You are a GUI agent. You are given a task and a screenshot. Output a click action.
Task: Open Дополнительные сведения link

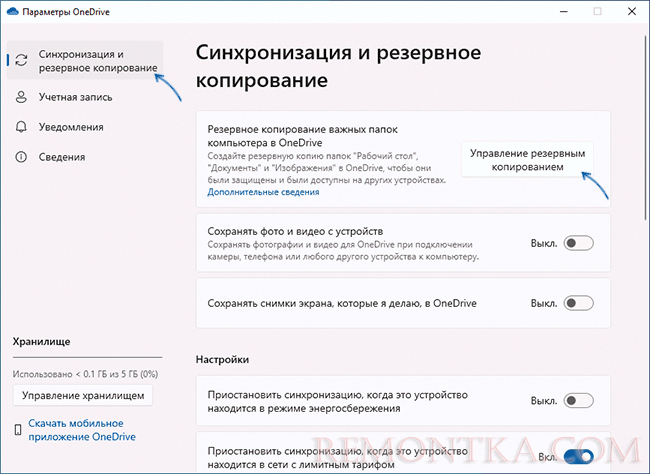tap(263, 192)
